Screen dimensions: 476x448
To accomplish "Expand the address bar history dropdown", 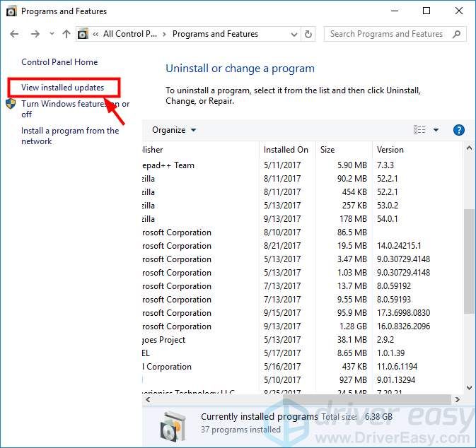I will (x=294, y=34).
